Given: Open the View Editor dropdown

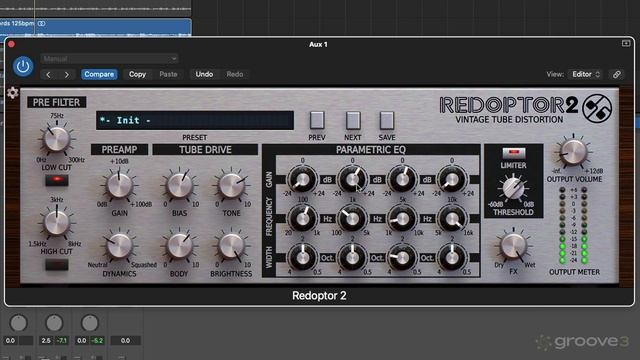Looking at the screenshot, I should click(586, 74).
